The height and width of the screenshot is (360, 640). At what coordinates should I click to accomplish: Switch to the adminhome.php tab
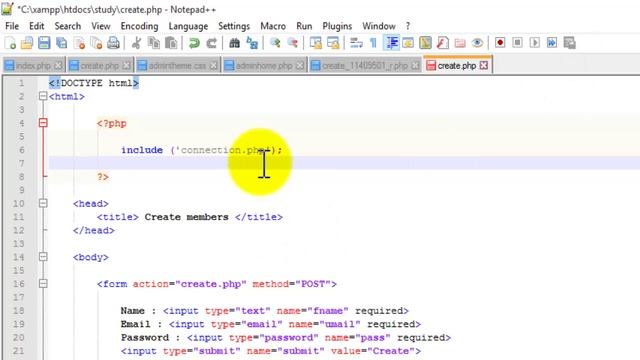coord(264,66)
